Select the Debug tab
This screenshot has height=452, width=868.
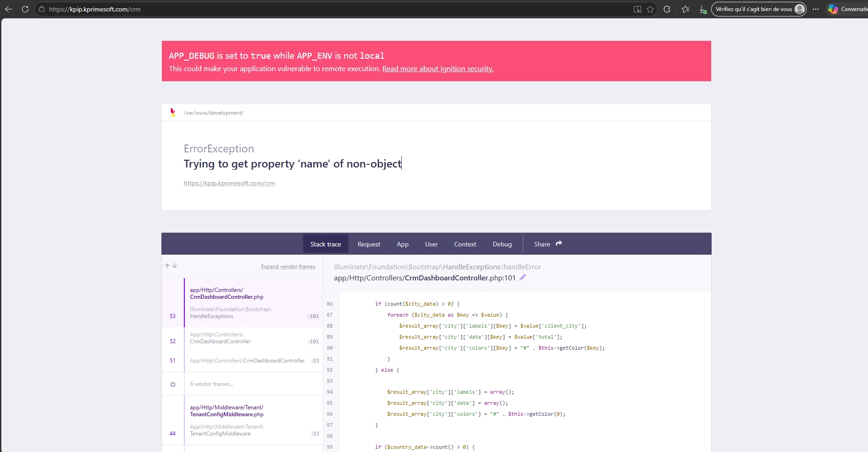click(x=502, y=244)
